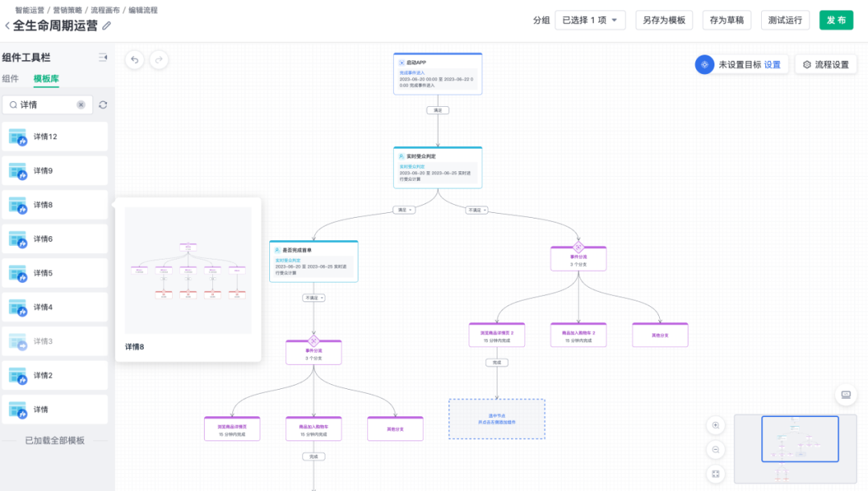Edit flow name with the pencil icon
Screen dimensions: 868x491
pos(106,26)
